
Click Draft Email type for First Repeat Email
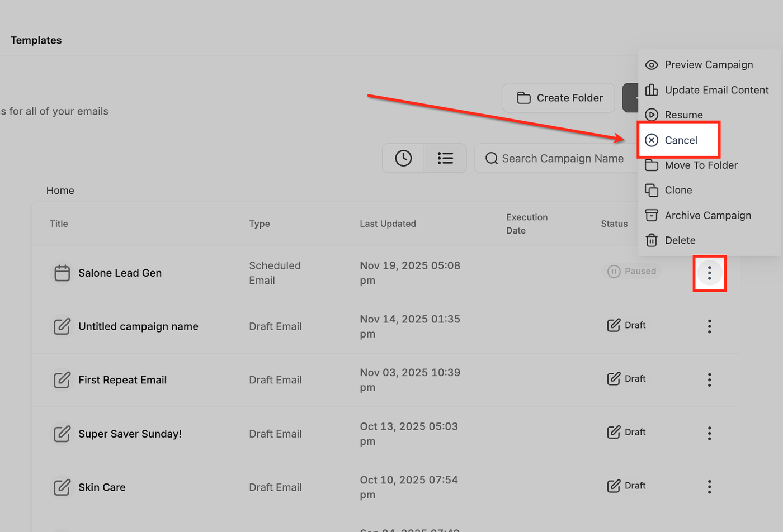coord(275,380)
